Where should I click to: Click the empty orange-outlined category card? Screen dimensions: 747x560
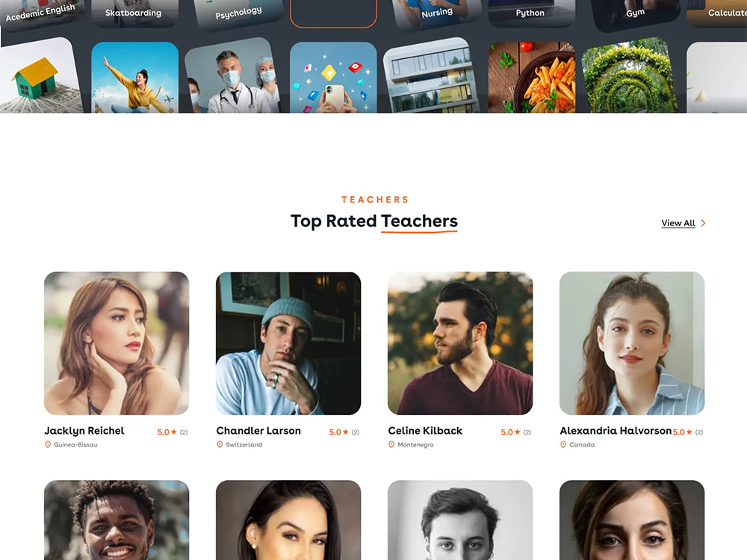[333, 13]
